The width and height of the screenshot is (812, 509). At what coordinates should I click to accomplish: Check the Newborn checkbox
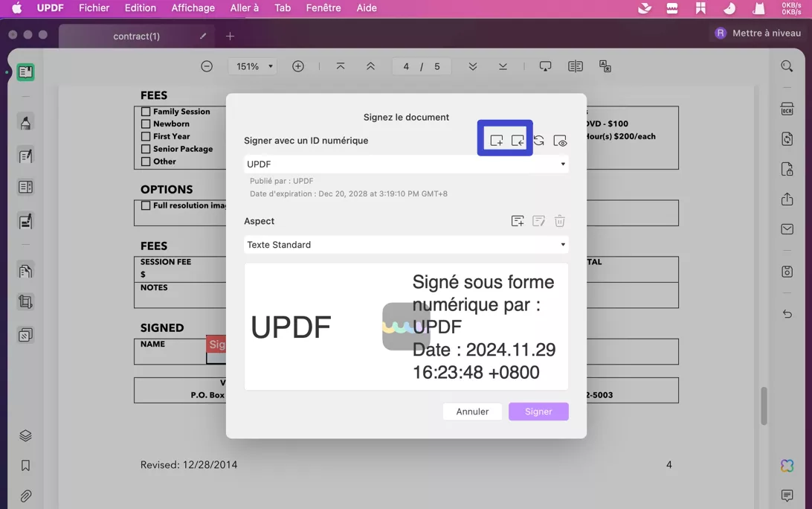pyautogui.click(x=146, y=124)
